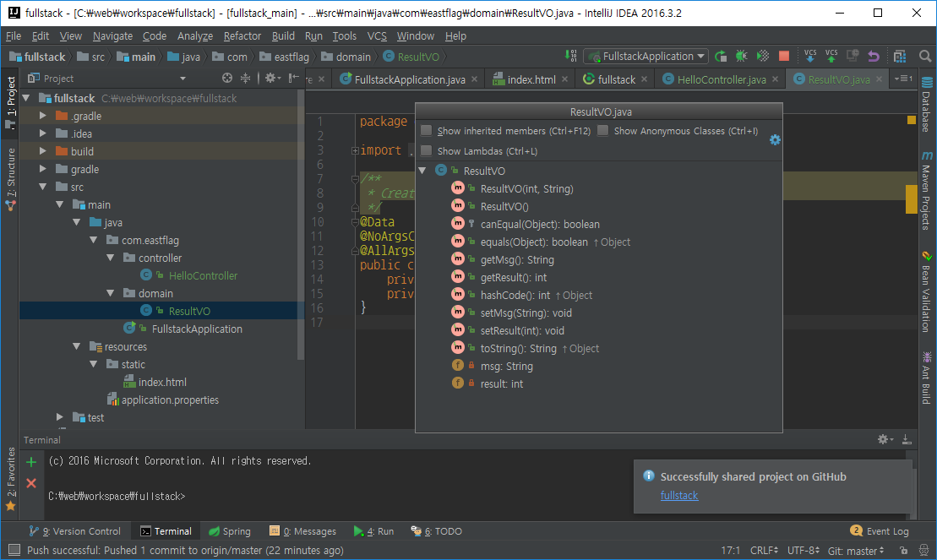Select toString() method in popup
The image size is (937, 560).
click(518, 349)
